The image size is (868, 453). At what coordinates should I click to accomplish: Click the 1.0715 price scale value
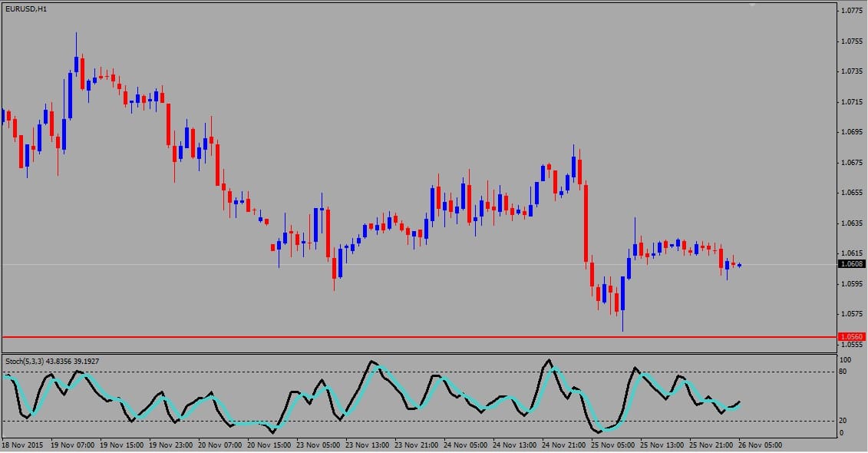tap(851, 102)
